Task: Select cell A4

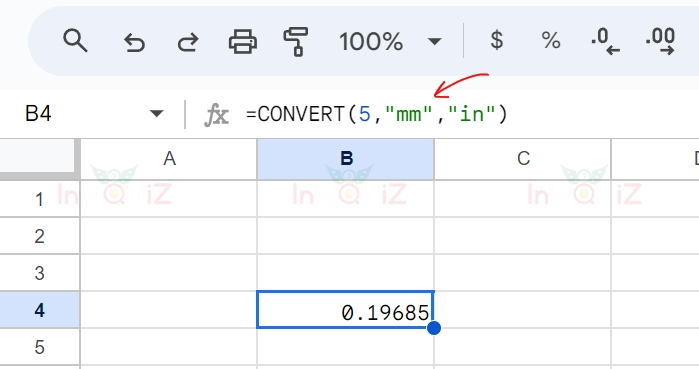Action: (x=169, y=310)
